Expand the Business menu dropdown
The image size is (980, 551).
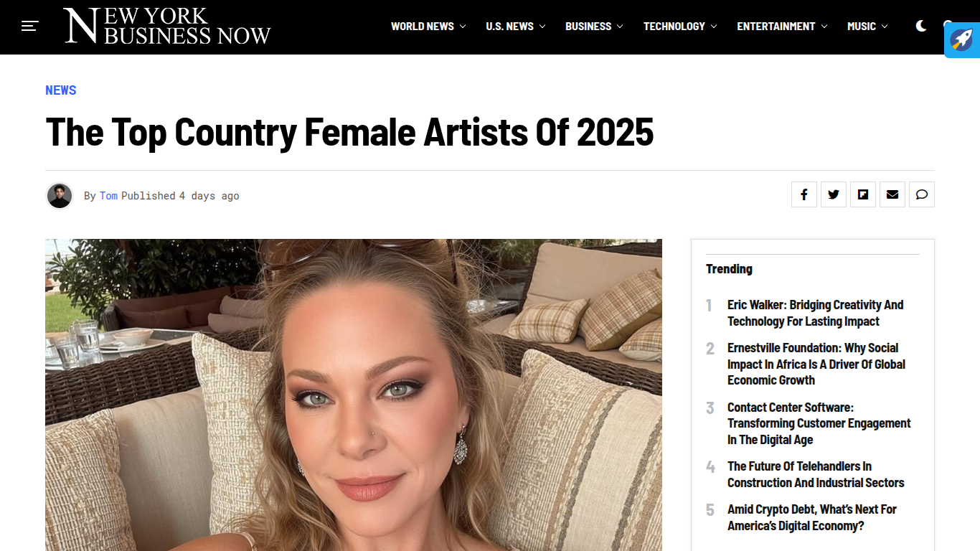[x=594, y=27]
